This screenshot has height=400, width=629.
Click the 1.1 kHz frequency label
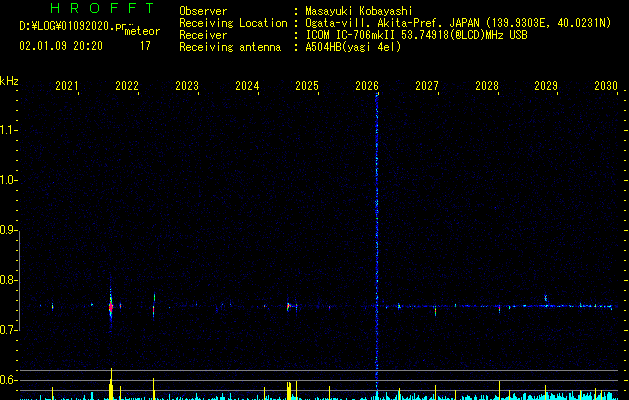(x=8, y=130)
